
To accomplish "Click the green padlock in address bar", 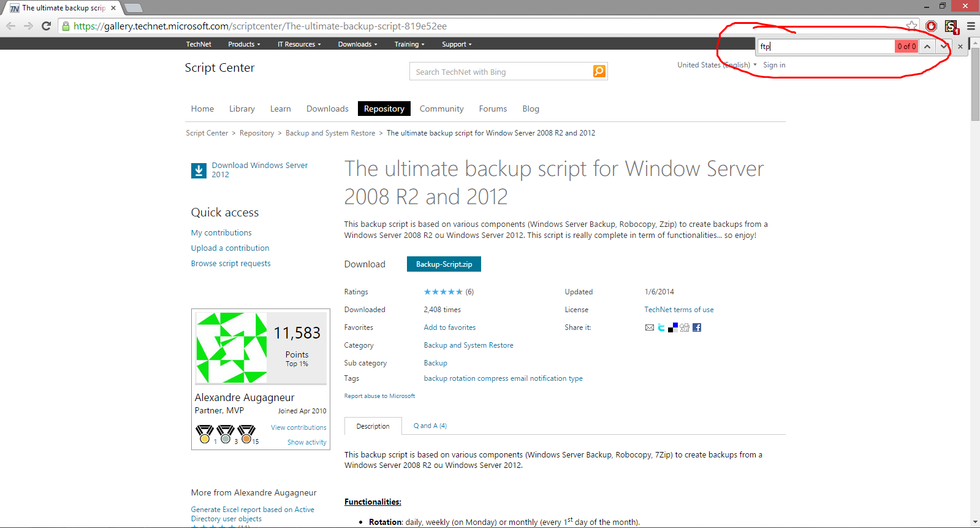I will coord(66,26).
